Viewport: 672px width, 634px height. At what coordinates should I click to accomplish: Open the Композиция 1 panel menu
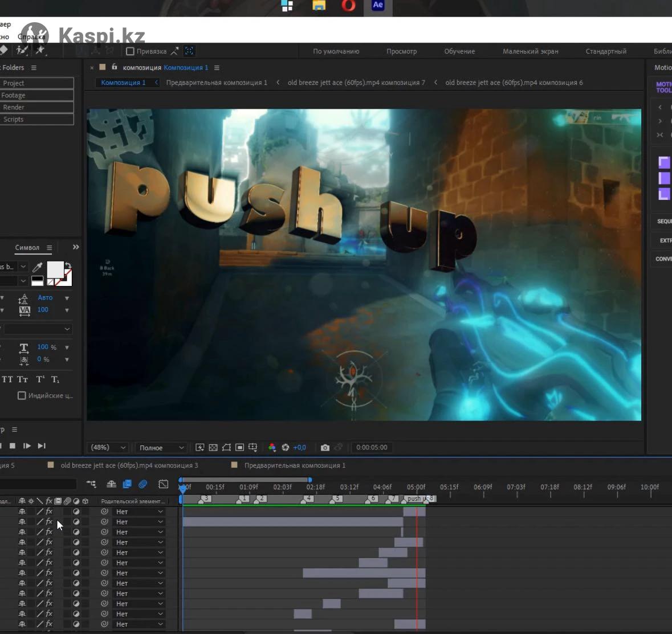pos(217,68)
